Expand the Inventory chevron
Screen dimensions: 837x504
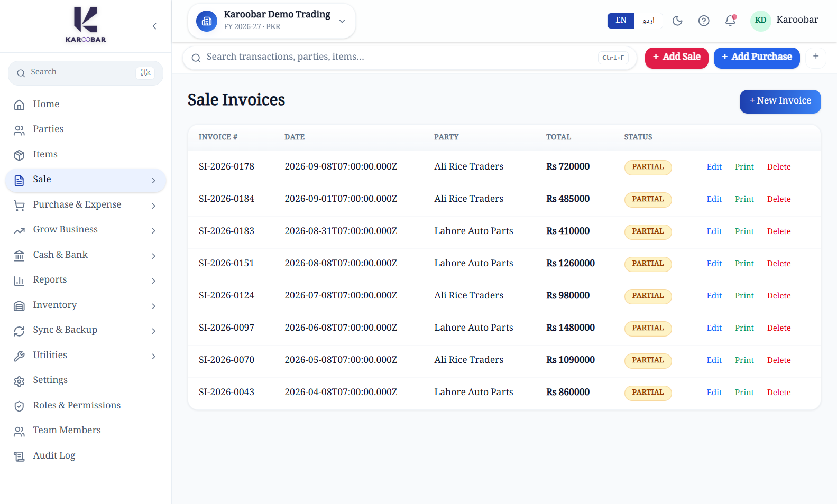pos(154,306)
